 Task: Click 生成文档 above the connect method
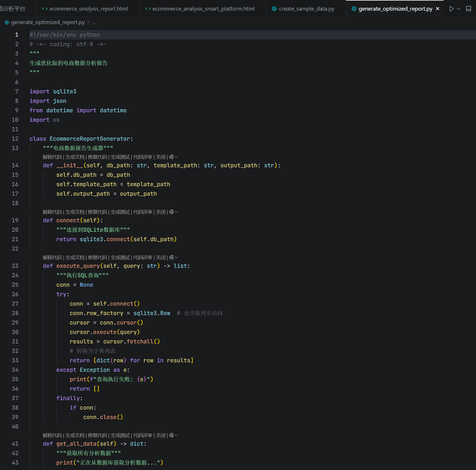tap(75, 212)
